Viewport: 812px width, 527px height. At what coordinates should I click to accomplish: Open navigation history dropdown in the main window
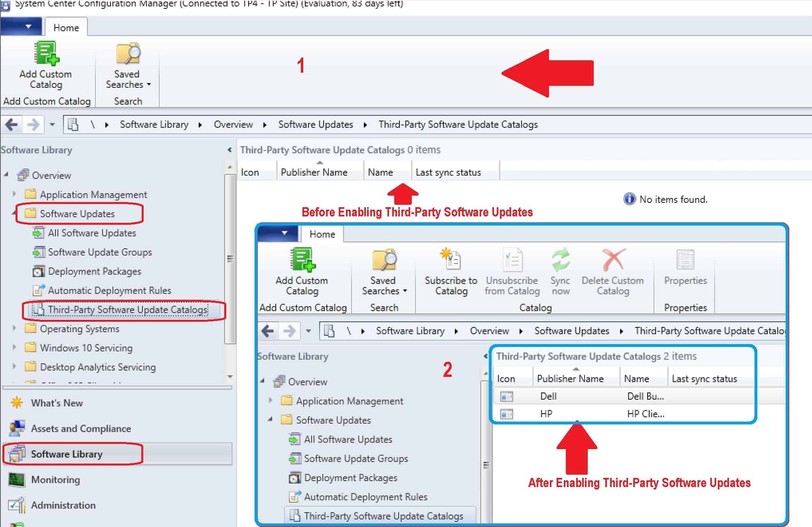point(52,124)
